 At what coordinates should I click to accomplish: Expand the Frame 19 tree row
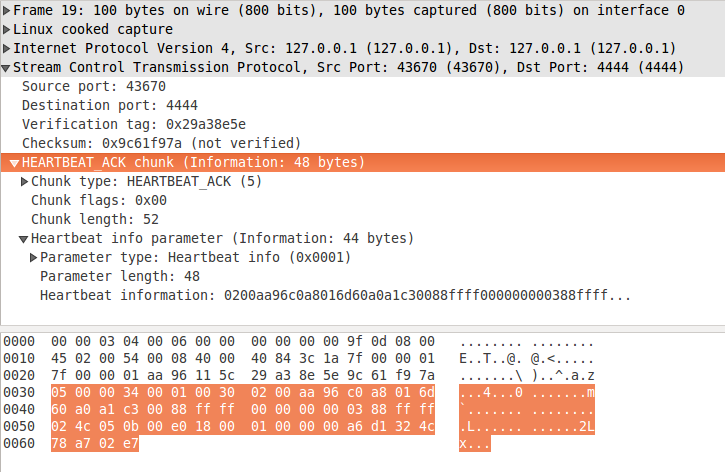click(x=6, y=10)
